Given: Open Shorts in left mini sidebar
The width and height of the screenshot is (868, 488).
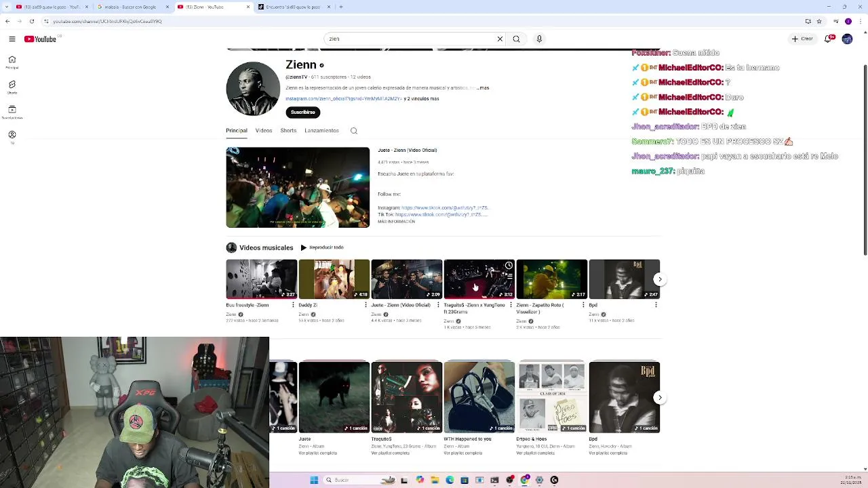Looking at the screenshot, I should click(x=12, y=87).
